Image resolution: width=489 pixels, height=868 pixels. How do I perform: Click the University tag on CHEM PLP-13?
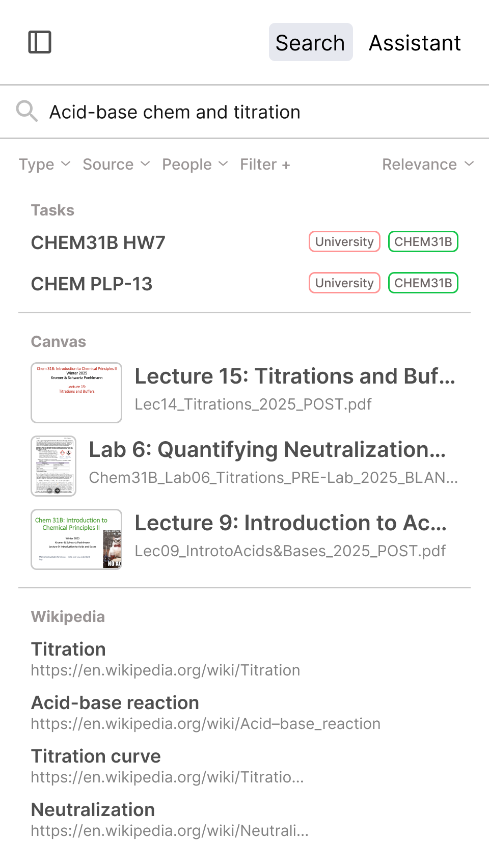point(344,283)
